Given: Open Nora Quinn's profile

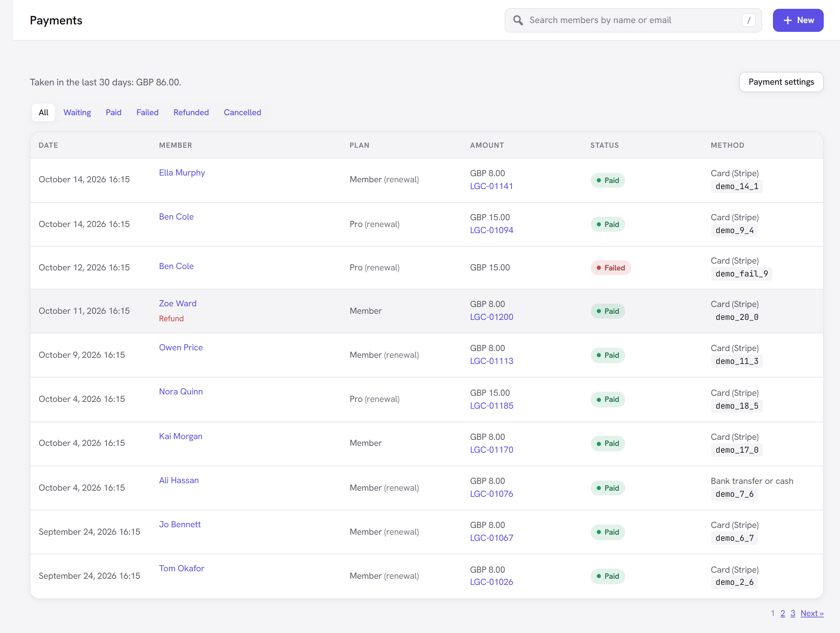Looking at the screenshot, I should (x=181, y=391).
